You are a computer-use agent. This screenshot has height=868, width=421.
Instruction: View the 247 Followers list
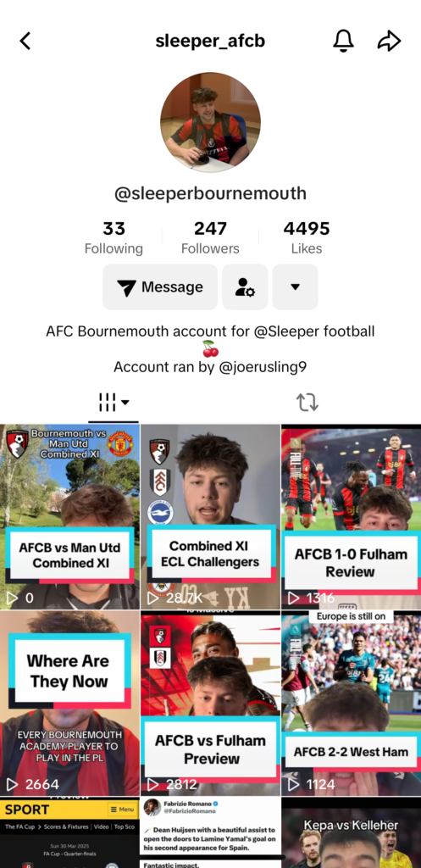coord(210,237)
